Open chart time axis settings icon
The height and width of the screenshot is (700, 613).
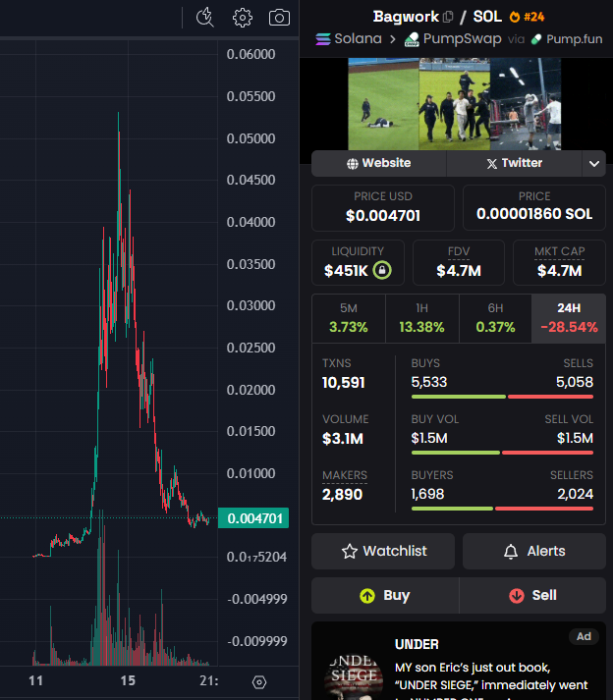[259, 682]
